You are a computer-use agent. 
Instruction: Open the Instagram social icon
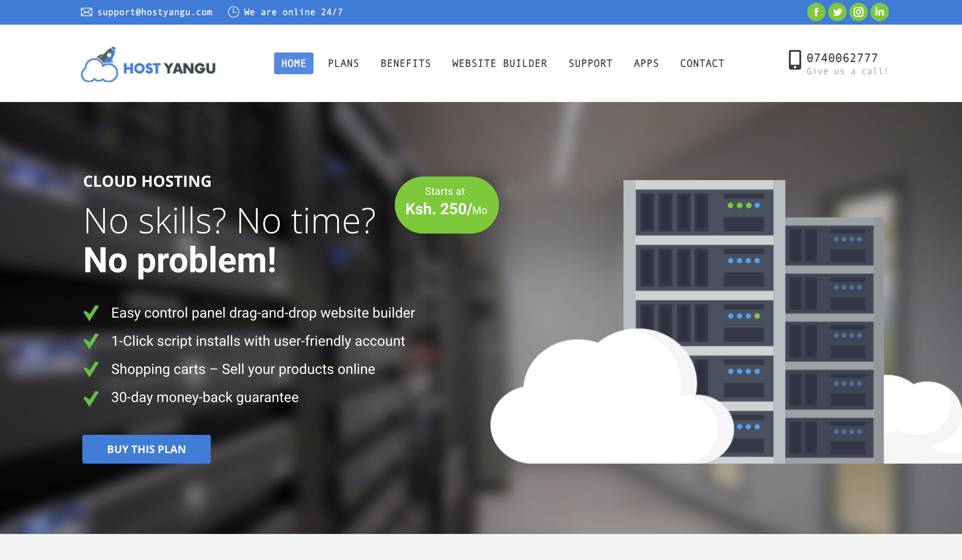[858, 12]
